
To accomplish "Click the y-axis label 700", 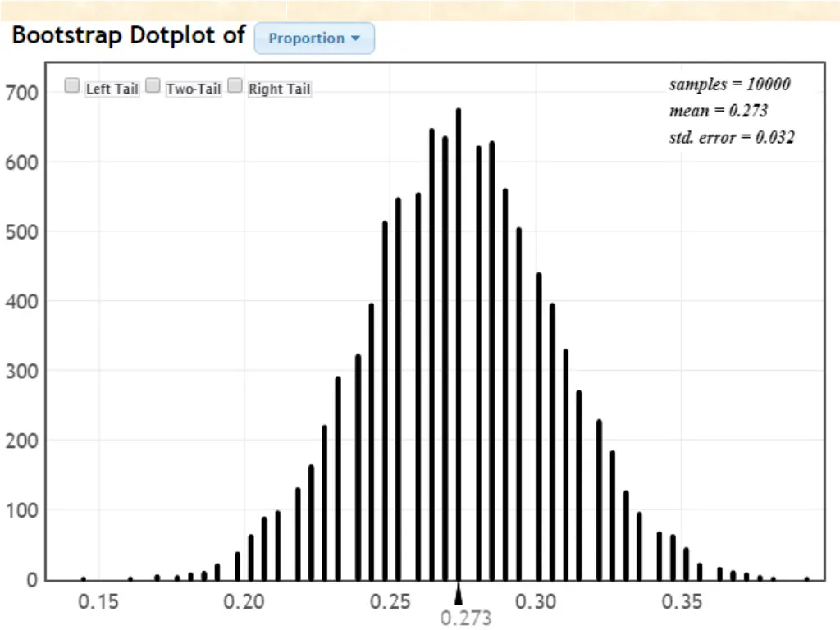I will tap(22, 94).
